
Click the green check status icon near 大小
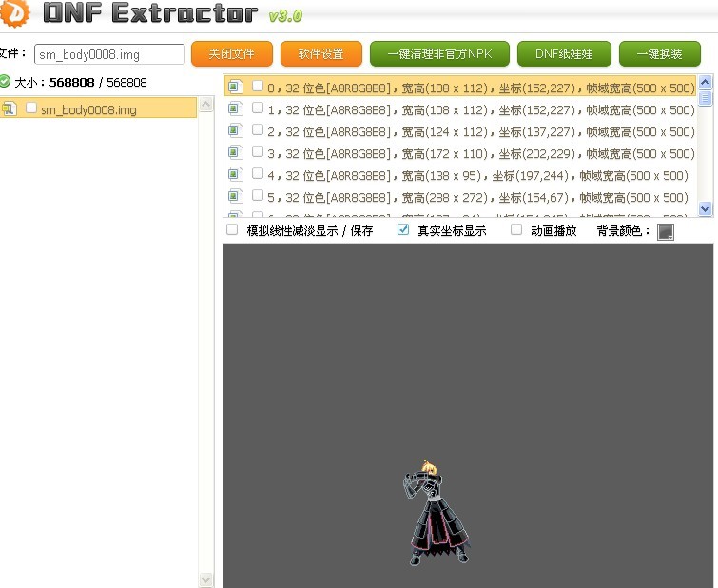coord(5,82)
